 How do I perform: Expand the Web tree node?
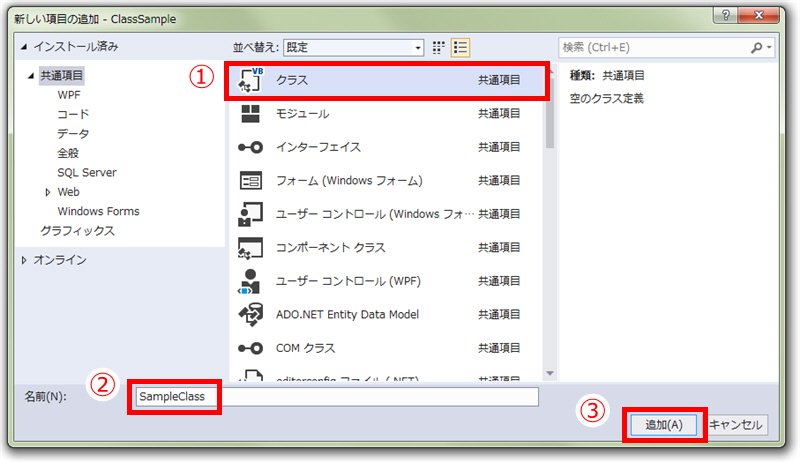tap(47, 192)
